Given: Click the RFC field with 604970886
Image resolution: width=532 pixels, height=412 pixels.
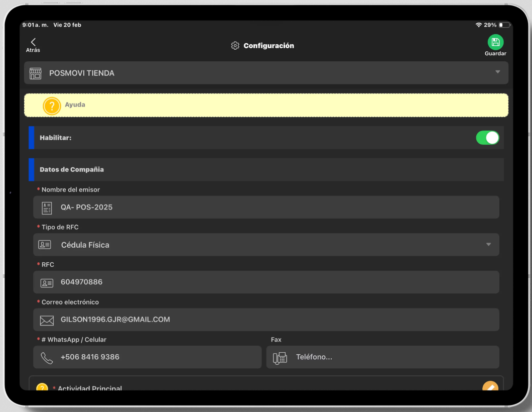Looking at the screenshot, I should tap(276, 282).
